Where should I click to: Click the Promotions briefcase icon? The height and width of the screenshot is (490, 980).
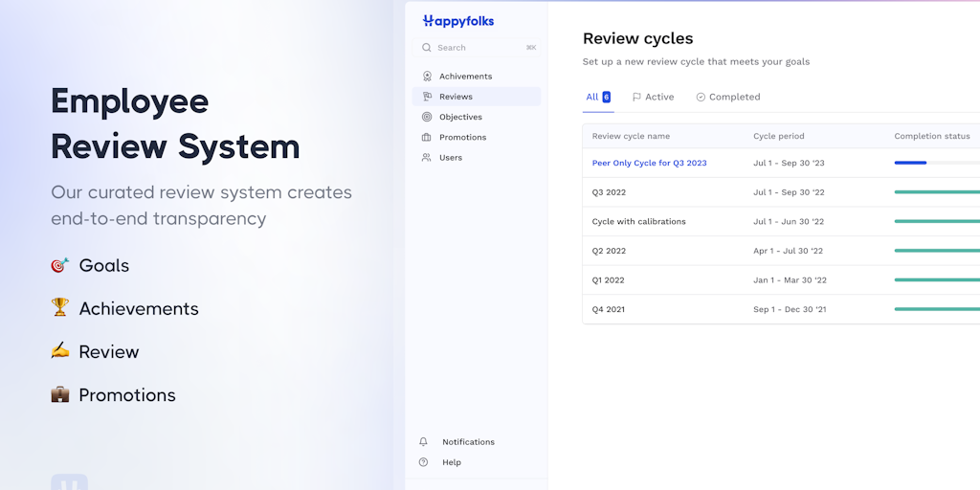click(427, 137)
